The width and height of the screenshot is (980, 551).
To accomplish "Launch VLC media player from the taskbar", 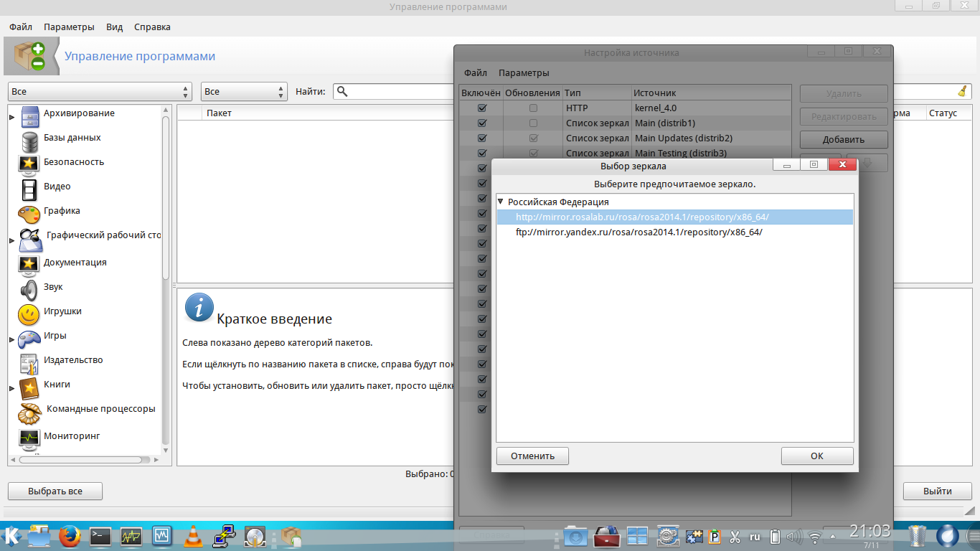I will (192, 536).
